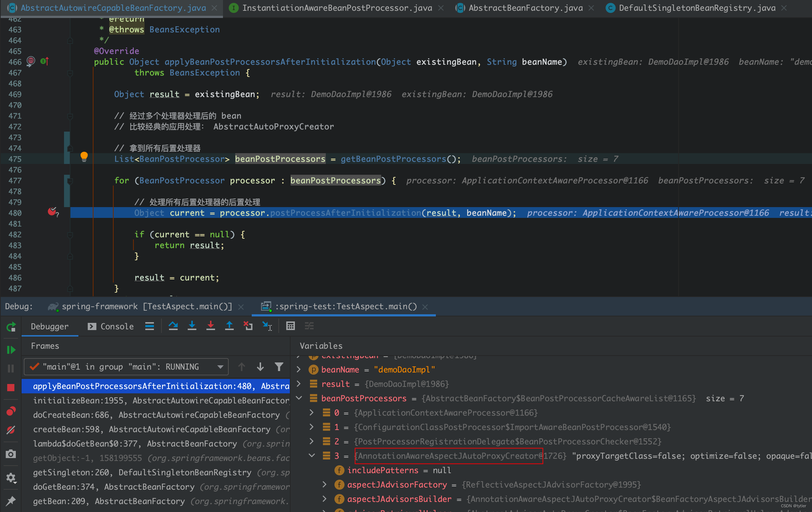Select the next frame with the down arrow
The image size is (812, 512).
click(260, 367)
